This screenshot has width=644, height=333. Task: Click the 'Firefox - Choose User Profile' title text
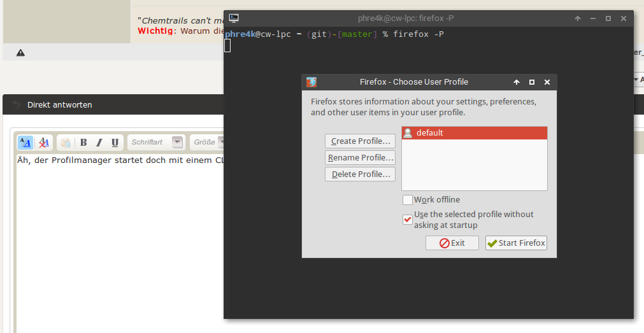(x=414, y=82)
